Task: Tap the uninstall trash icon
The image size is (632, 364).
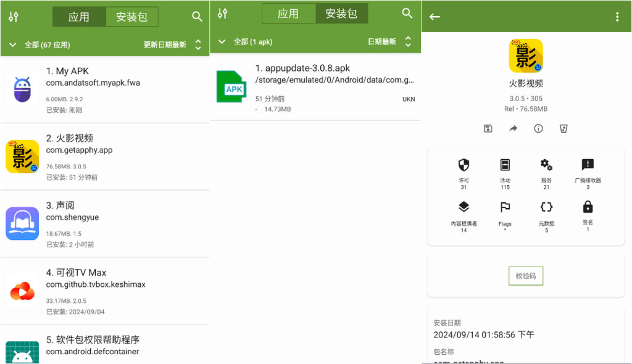Action: click(x=563, y=128)
